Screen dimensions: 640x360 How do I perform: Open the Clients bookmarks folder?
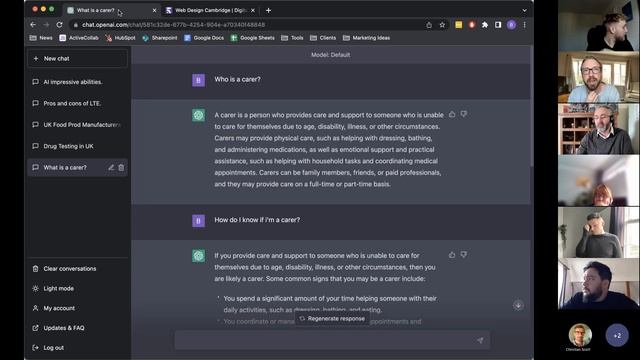(x=323, y=38)
